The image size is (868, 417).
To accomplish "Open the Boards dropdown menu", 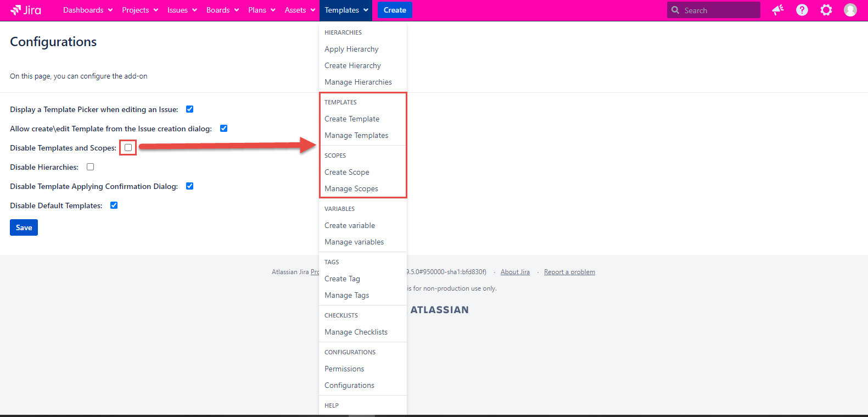I will (x=222, y=10).
